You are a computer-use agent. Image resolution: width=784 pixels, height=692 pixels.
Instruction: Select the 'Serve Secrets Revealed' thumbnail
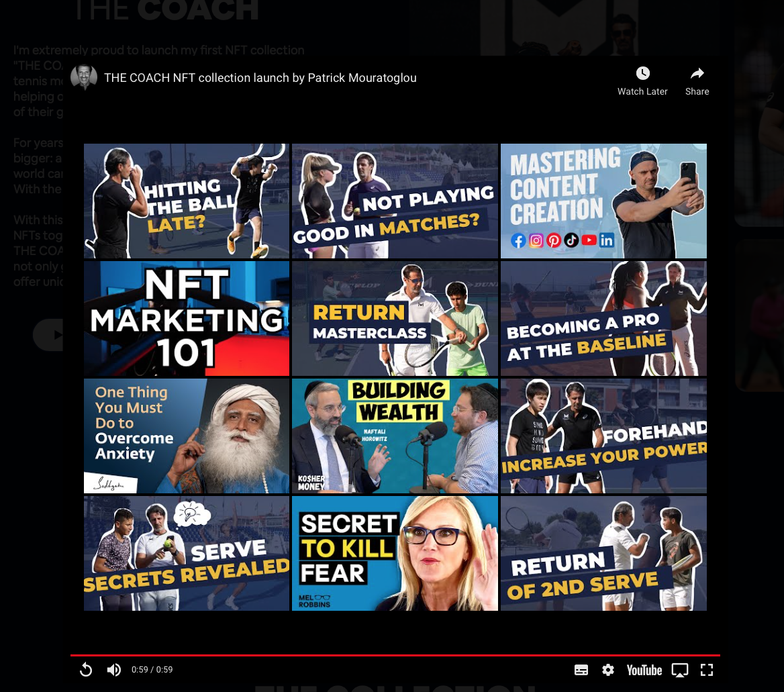pyautogui.click(x=187, y=553)
